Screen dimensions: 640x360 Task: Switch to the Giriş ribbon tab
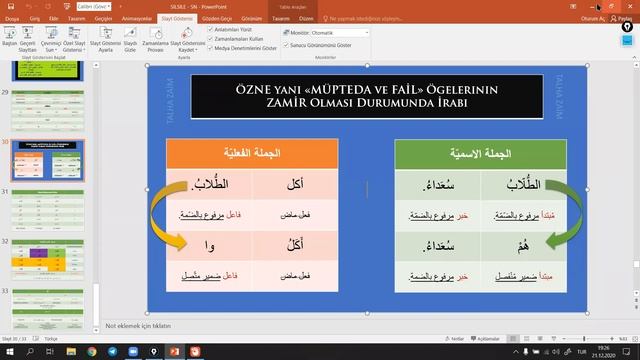coord(35,19)
